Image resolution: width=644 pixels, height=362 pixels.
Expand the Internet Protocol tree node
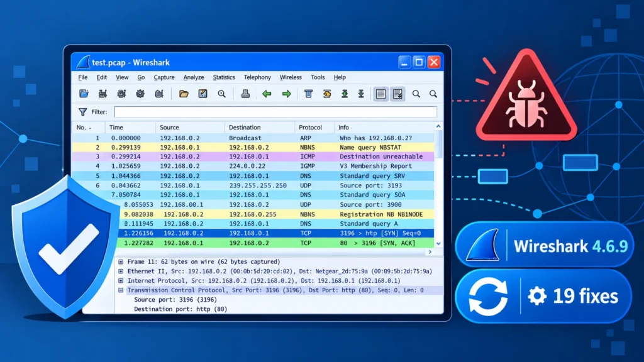(x=121, y=281)
